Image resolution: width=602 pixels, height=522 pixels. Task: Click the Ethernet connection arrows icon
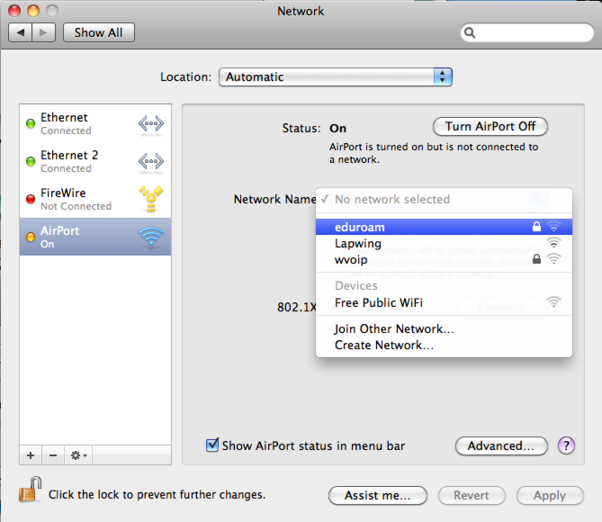pyautogui.click(x=151, y=124)
